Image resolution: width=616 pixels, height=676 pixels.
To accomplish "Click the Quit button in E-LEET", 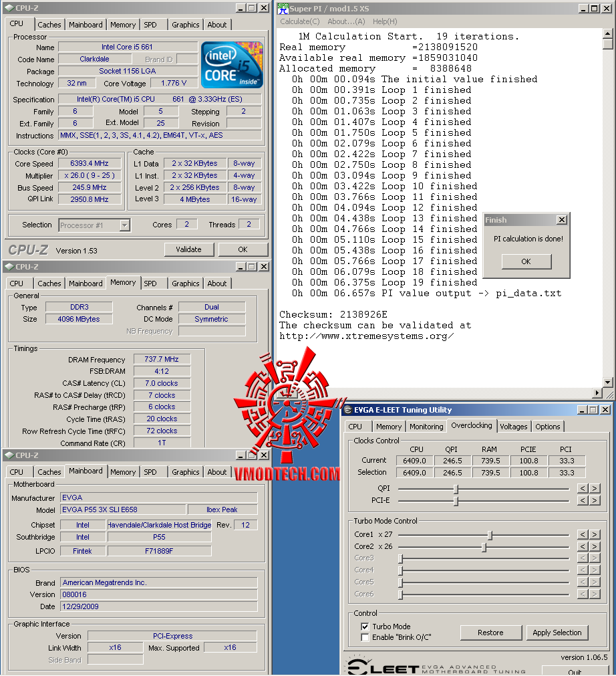I will coord(574,671).
